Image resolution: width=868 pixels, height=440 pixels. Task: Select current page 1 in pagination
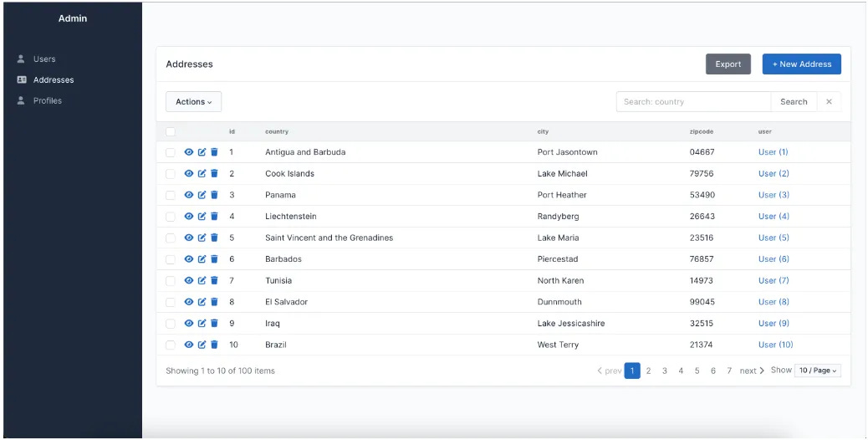[x=632, y=371]
